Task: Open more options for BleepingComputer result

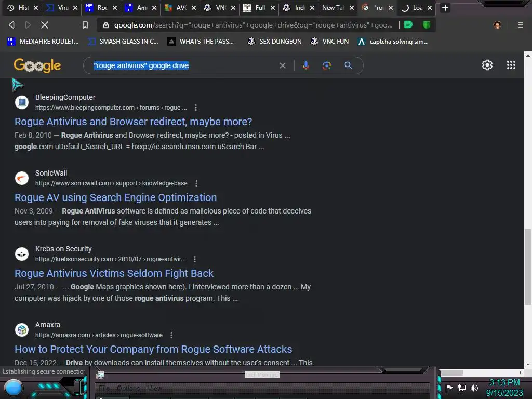Action: [x=196, y=108]
